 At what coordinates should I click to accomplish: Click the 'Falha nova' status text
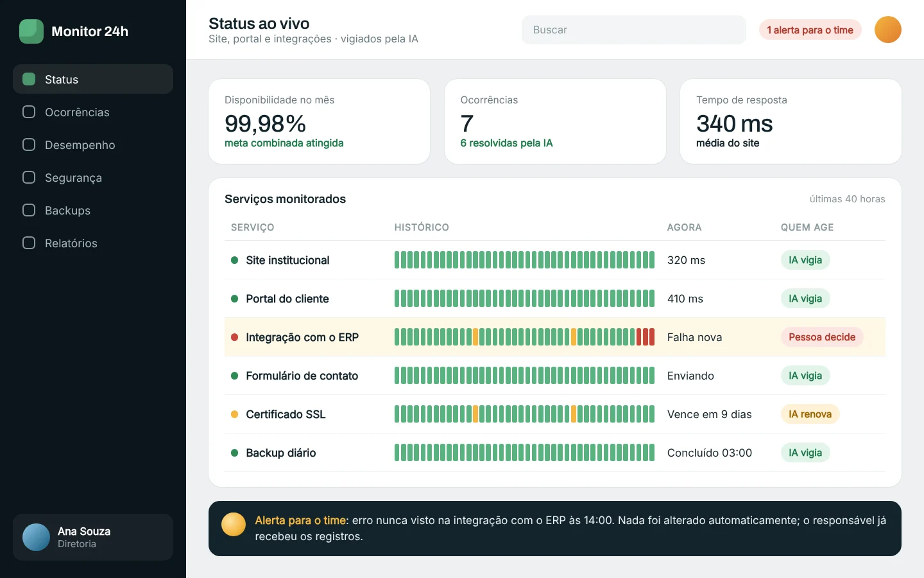pyautogui.click(x=694, y=337)
